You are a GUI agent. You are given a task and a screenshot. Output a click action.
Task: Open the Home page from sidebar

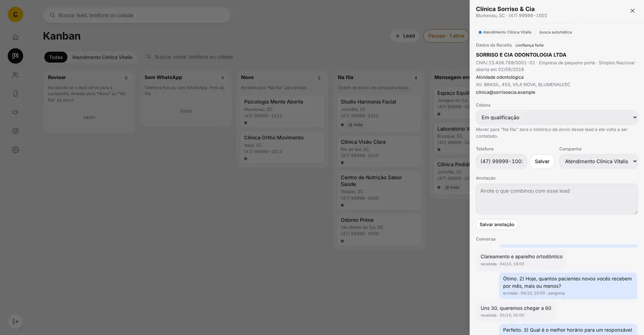click(15, 37)
